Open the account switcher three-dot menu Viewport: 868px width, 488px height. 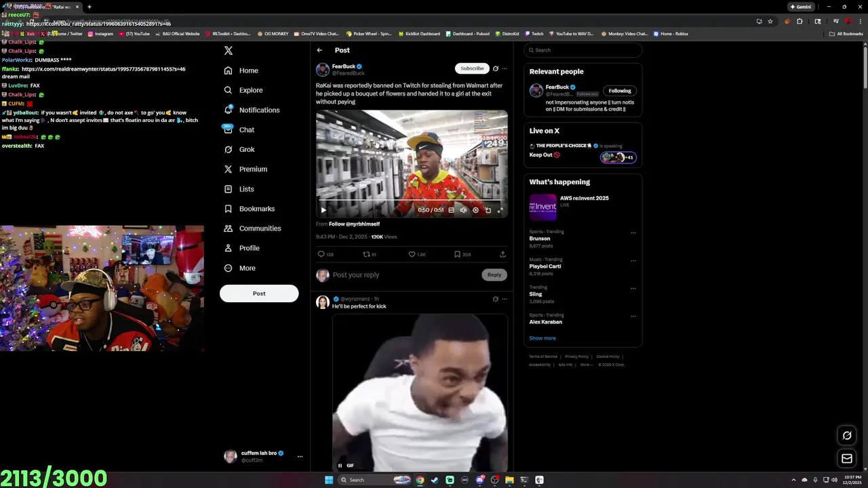[300, 456]
